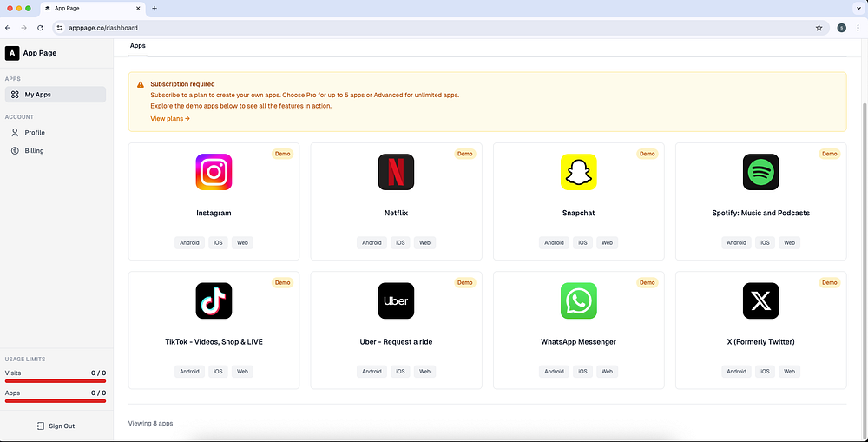
Task: Click the iOS tag on Netflix card
Action: [x=400, y=242]
